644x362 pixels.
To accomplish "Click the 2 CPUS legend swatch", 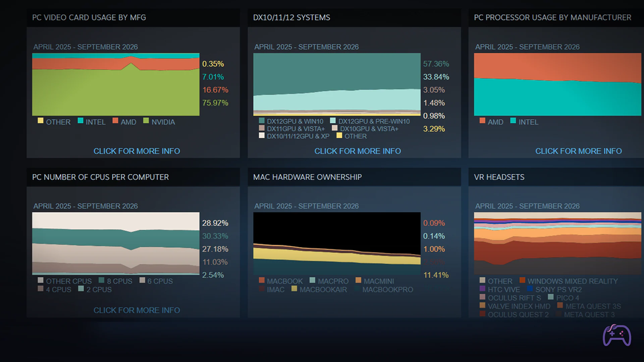I will click(81, 289).
